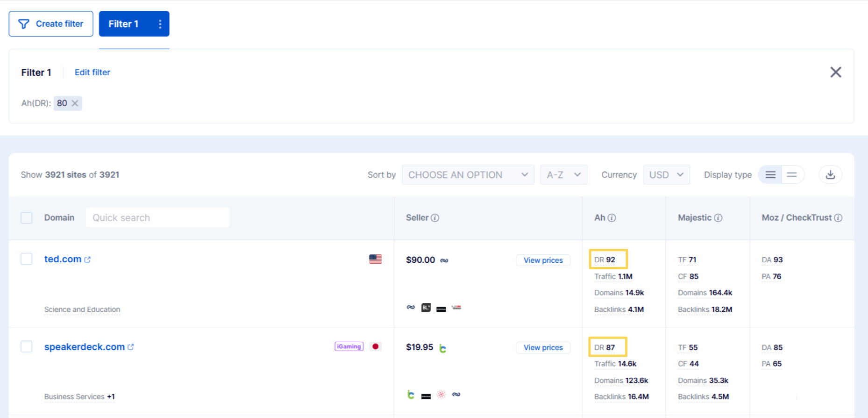Check the speakerdeck.com row checkbox
Viewport: 868px width, 418px height.
[27, 346]
